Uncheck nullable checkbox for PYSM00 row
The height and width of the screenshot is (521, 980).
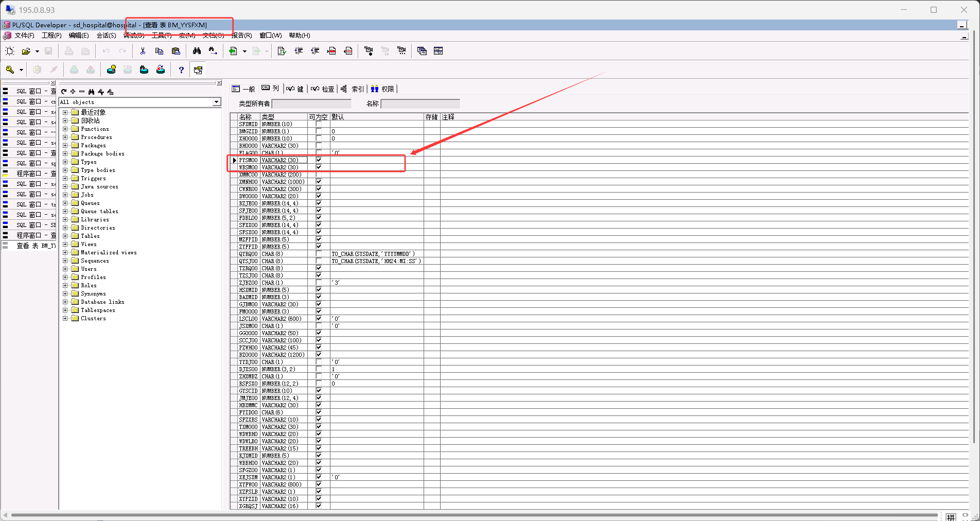tap(319, 160)
